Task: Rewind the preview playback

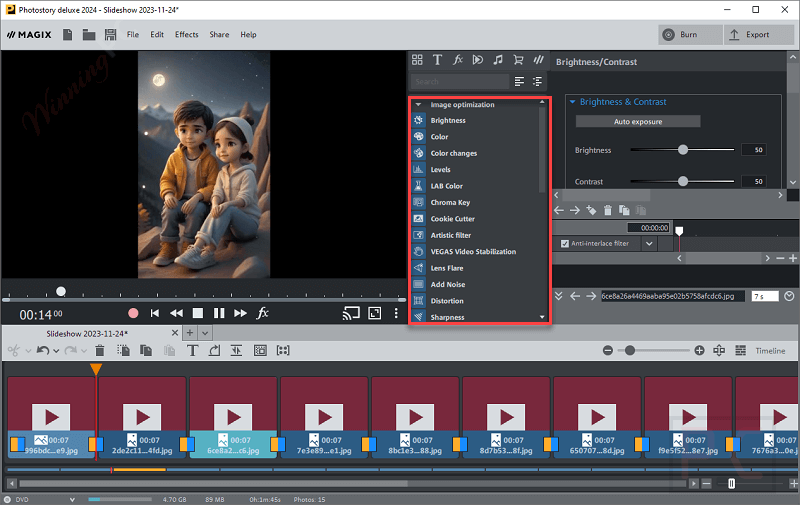Action: tap(176, 313)
